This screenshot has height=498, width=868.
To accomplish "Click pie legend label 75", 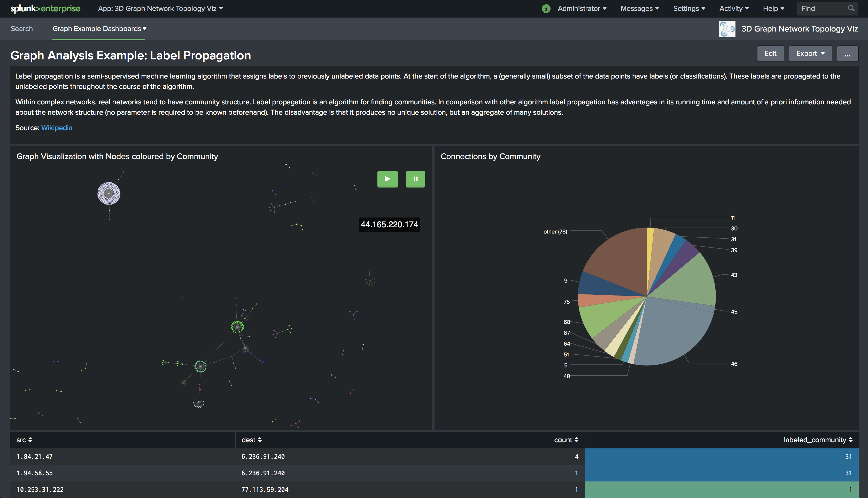I will 567,302.
